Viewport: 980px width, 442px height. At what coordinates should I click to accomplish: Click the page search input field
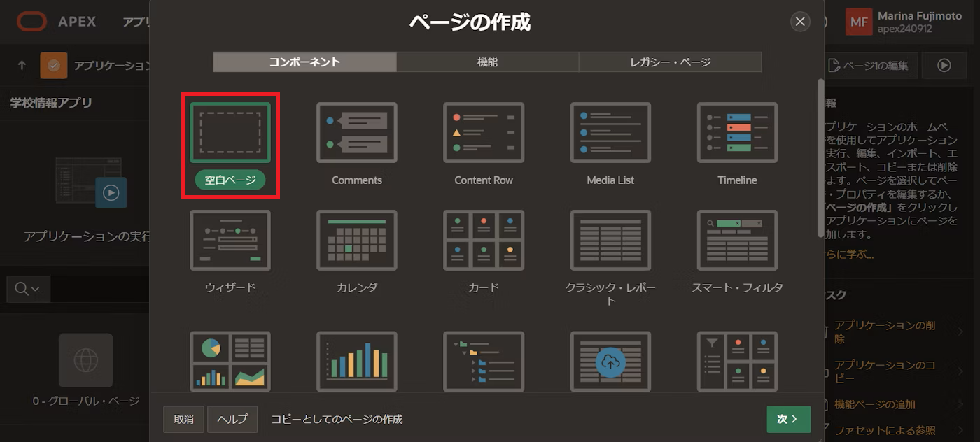point(99,289)
